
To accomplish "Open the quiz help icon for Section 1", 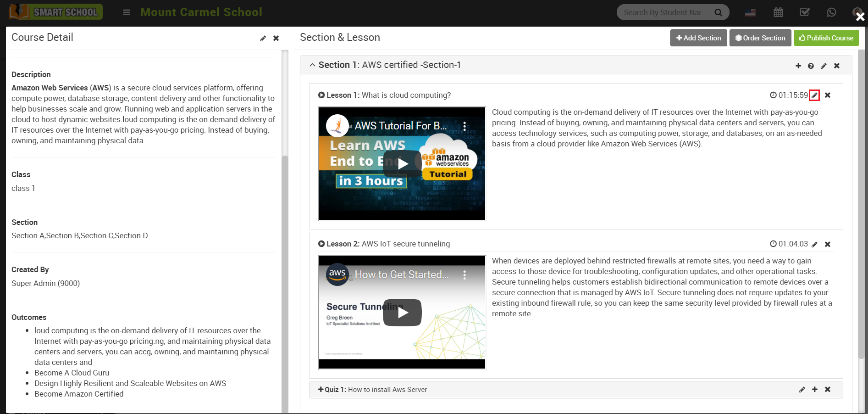I will click(x=811, y=66).
